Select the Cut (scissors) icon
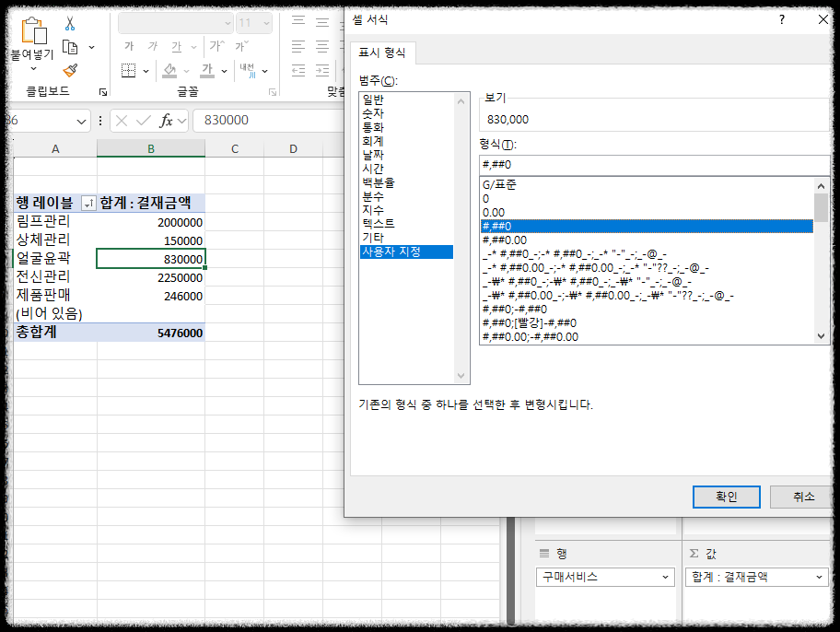The width and height of the screenshot is (840, 632). (x=69, y=24)
